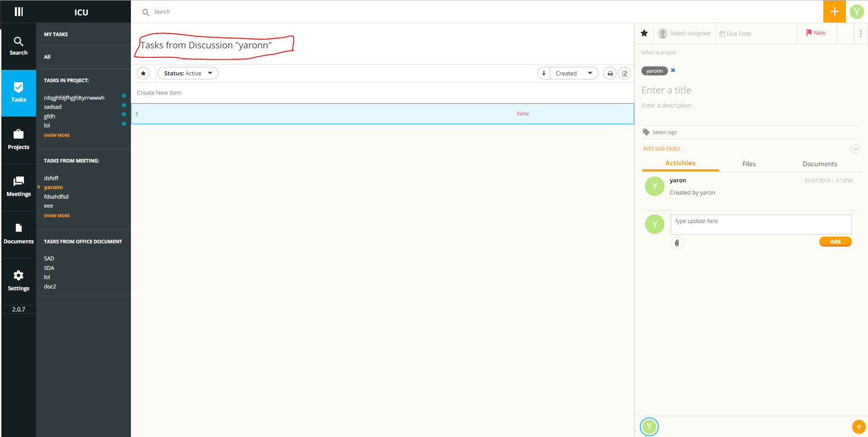This screenshot has width=868, height=437.
Task: Select All tasks in the sidebar
Action: (47, 57)
